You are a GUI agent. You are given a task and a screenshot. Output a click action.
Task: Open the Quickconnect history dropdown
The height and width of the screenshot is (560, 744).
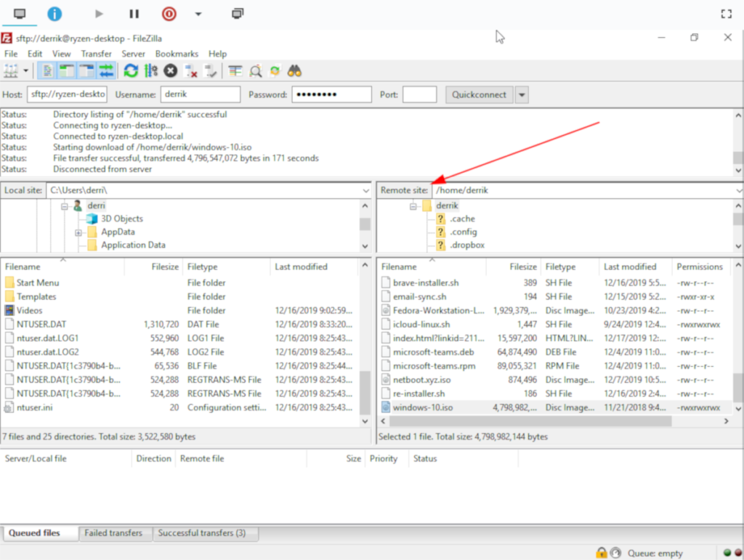pos(522,94)
